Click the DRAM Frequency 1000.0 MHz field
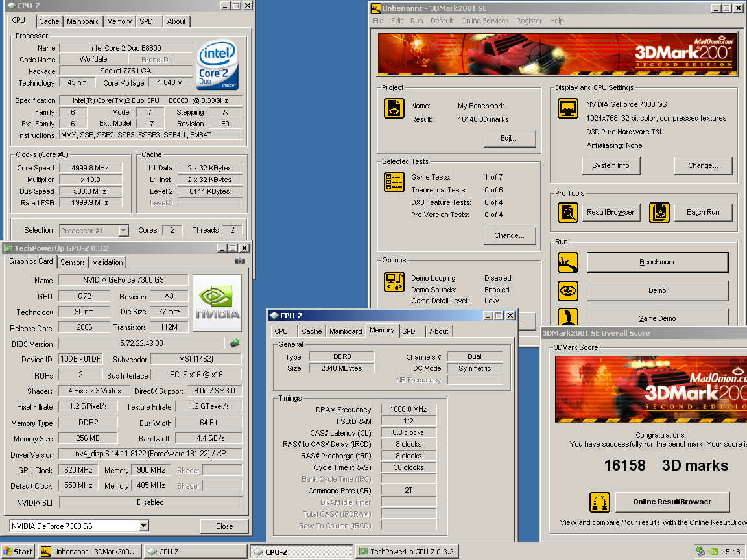Screen dimensions: 747x560 click(409, 409)
